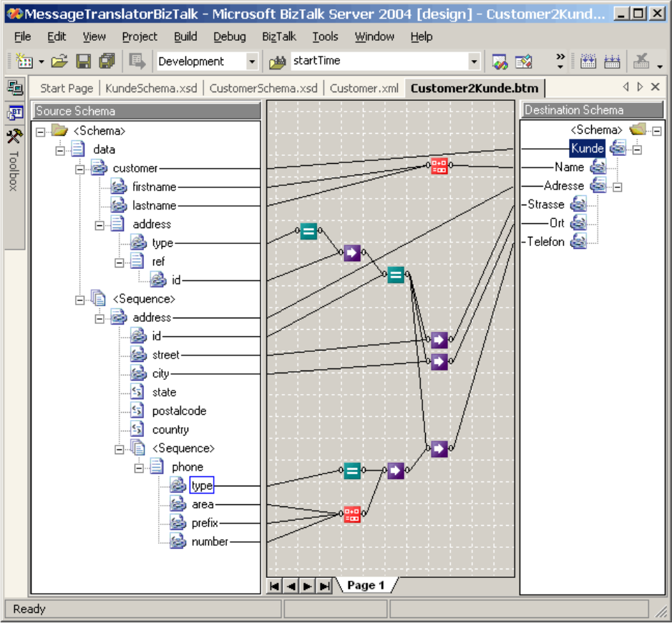Click the Find in Files binoculars icon

pos(277,62)
